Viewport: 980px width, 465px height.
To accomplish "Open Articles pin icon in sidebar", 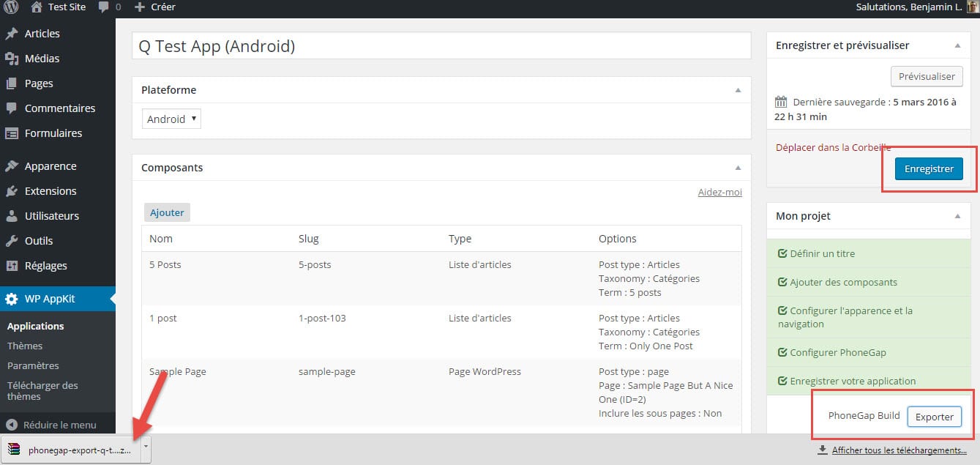I will pyautogui.click(x=12, y=34).
